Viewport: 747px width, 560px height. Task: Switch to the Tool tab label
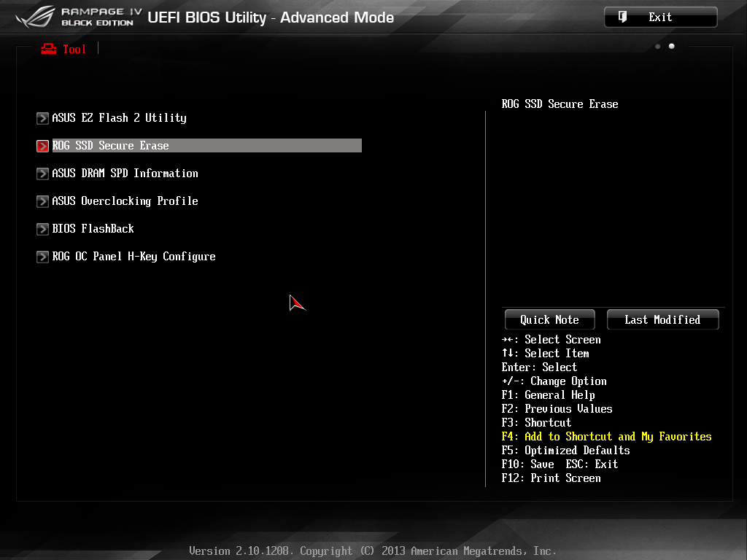pyautogui.click(x=74, y=49)
